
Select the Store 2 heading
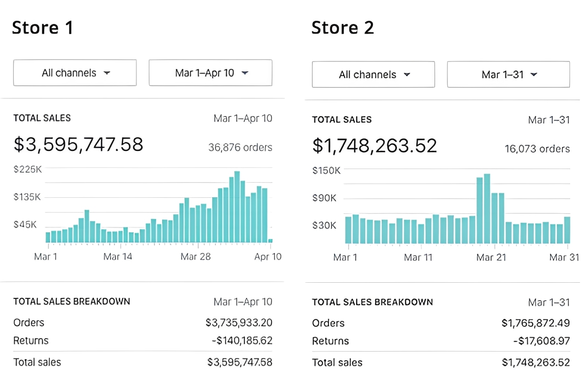(343, 28)
